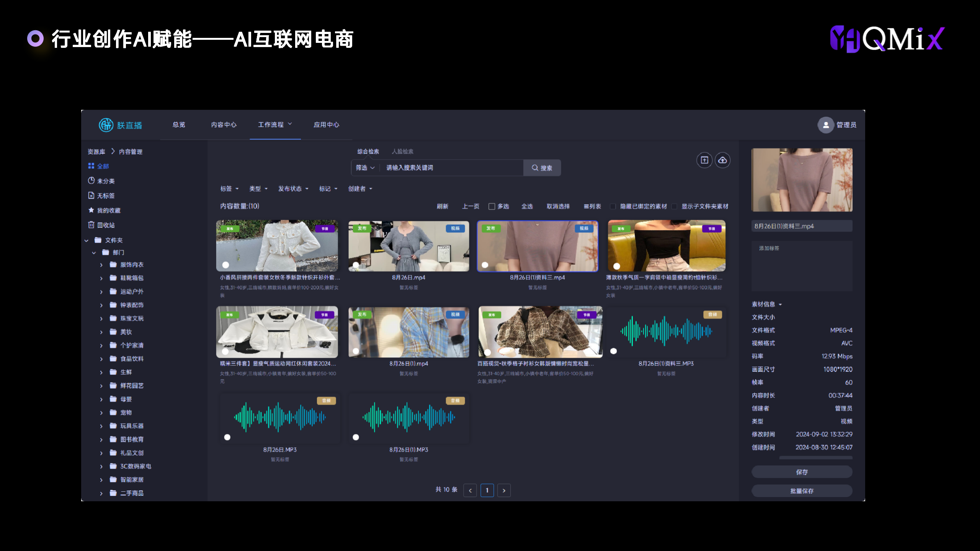Open the 筛选 dropdown in search bar
Image resolution: width=980 pixels, height=551 pixels.
365,168
